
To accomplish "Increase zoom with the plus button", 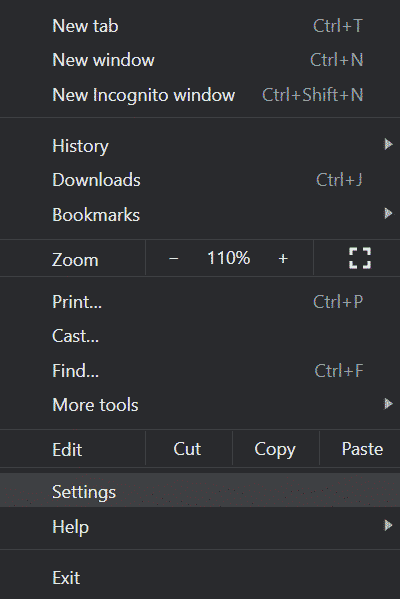I will [283, 259].
